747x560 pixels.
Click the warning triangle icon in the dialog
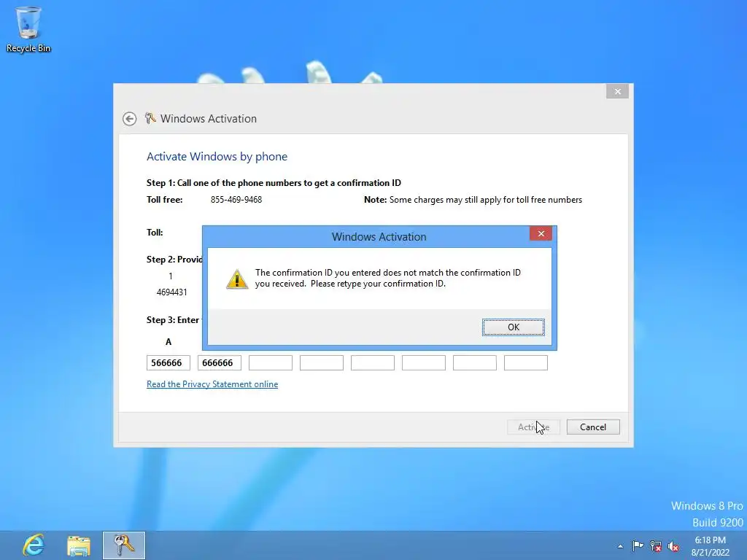pos(237,279)
